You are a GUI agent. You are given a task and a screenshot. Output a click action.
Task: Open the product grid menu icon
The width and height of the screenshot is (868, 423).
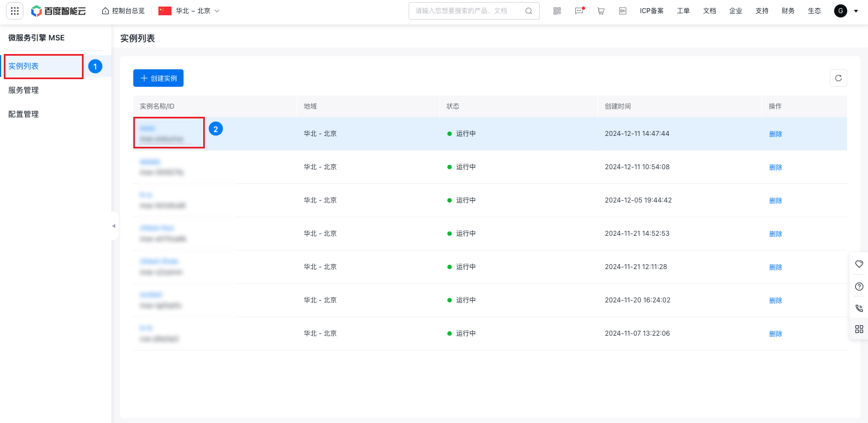15,11
